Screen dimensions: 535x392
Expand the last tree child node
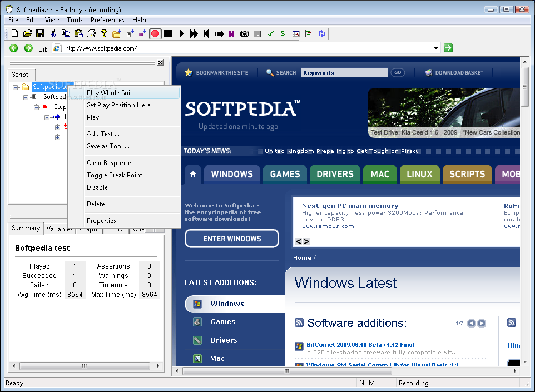(57, 137)
